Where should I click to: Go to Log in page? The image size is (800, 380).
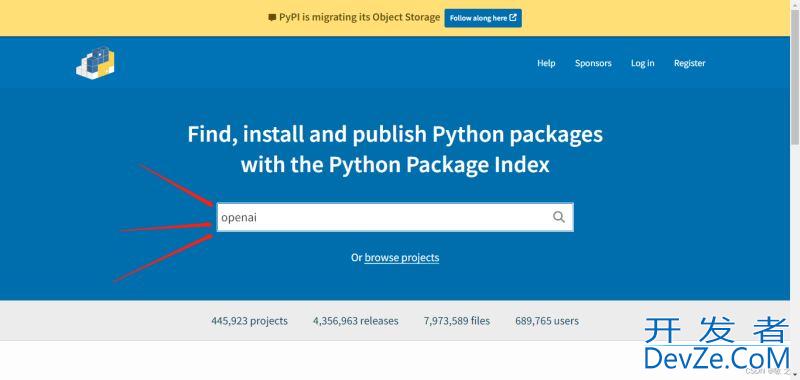(642, 63)
